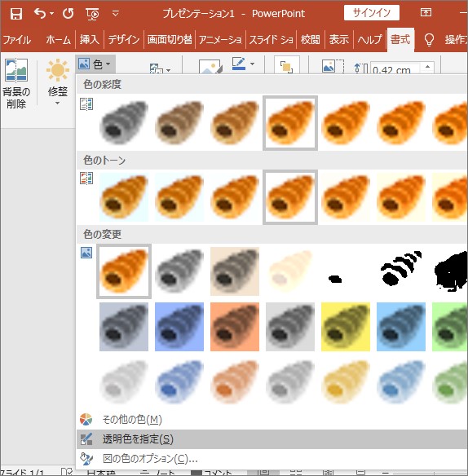The width and height of the screenshot is (468, 476).
Task: Switch to the ホーム tab
Action: [58, 39]
